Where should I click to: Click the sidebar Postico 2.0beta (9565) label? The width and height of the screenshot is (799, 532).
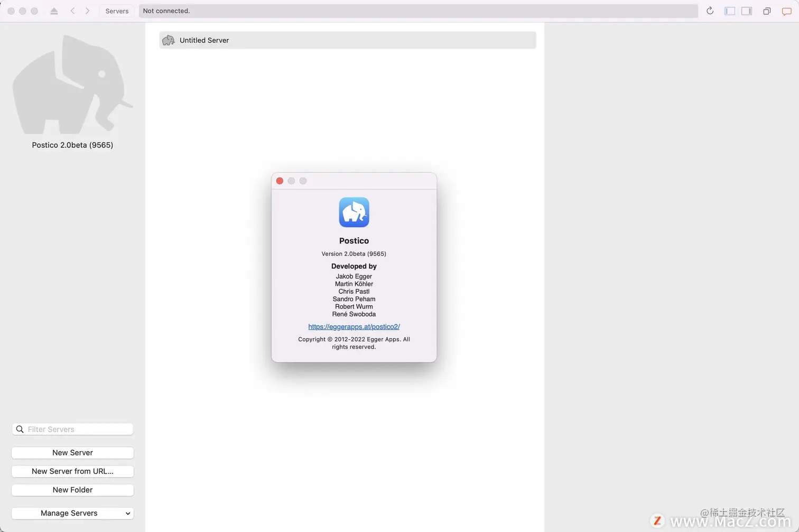(x=72, y=145)
